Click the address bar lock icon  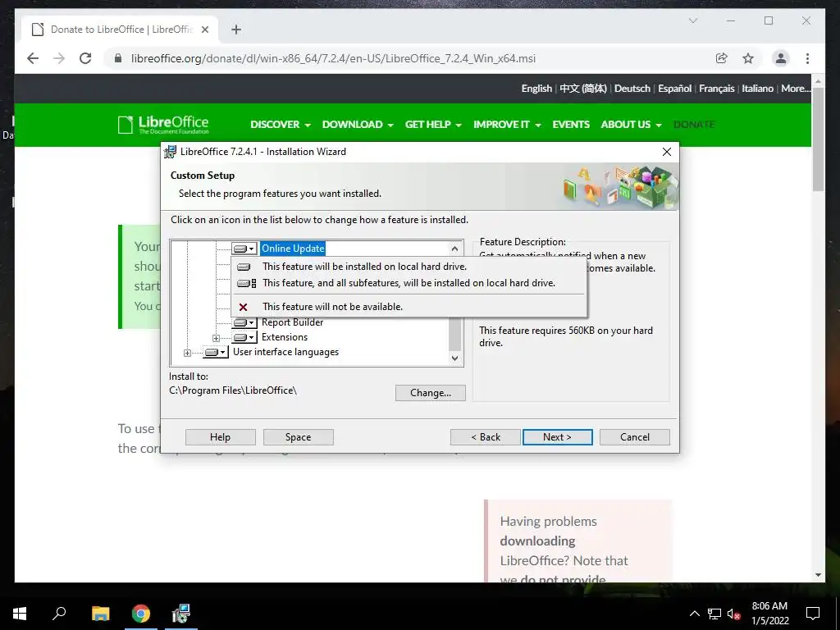click(118, 58)
